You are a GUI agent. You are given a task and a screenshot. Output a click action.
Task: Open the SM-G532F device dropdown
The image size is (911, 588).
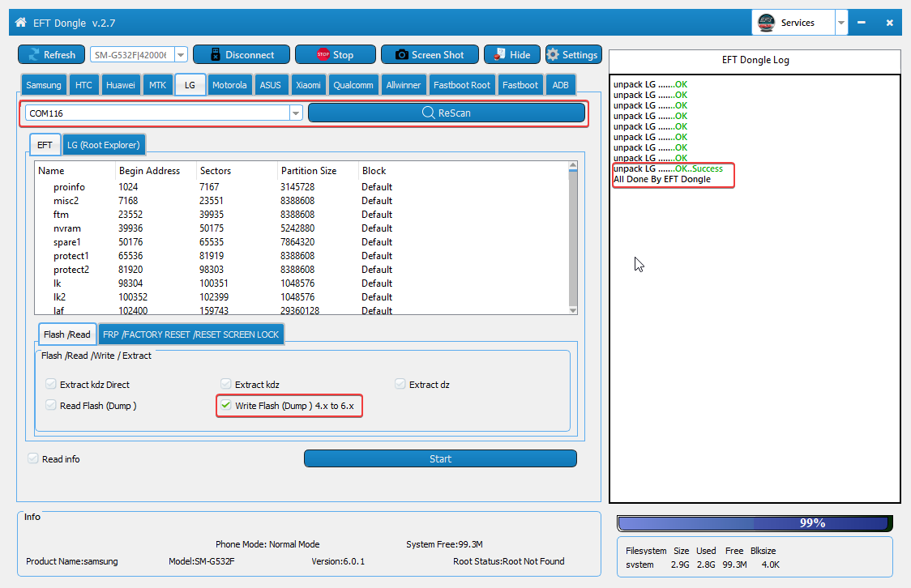(x=181, y=55)
